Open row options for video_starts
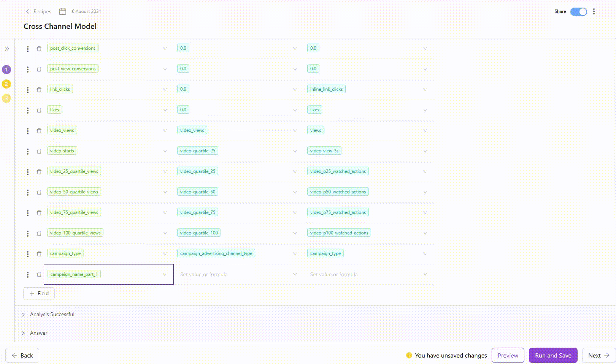This screenshot has height=364, width=616. (x=28, y=151)
